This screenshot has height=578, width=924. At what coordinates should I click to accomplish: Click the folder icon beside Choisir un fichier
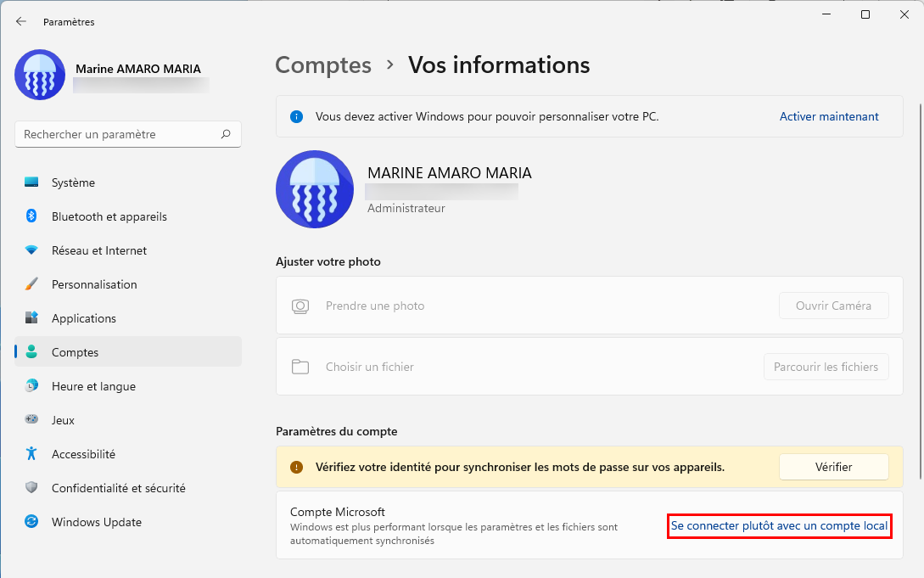(300, 367)
